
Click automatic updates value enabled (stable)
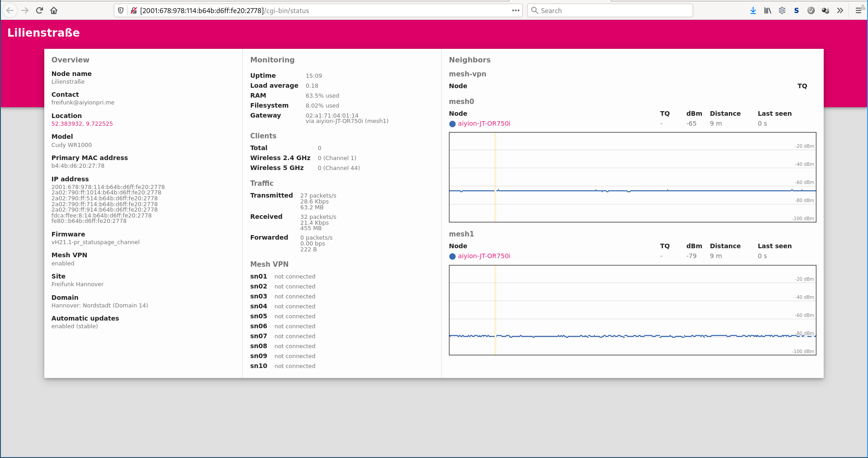[75, 326]
